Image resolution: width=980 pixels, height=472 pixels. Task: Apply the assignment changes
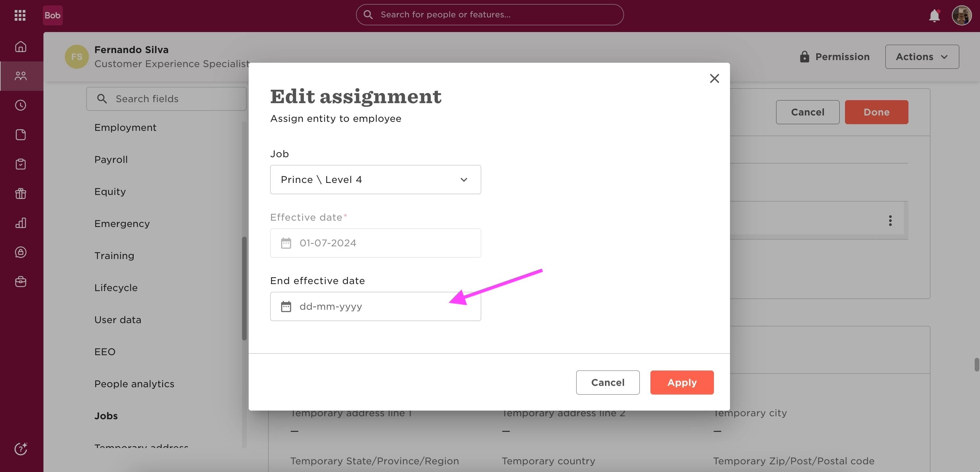click(682, 382)
